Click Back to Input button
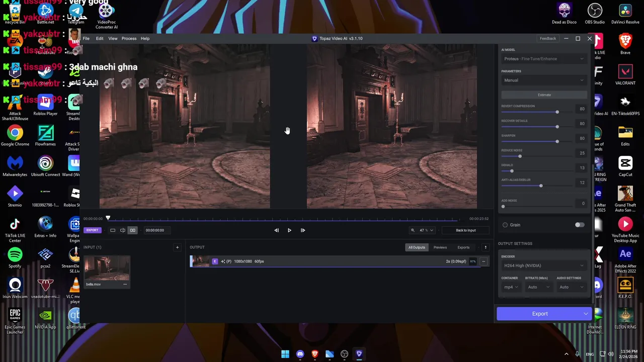 tap(465, 230)
